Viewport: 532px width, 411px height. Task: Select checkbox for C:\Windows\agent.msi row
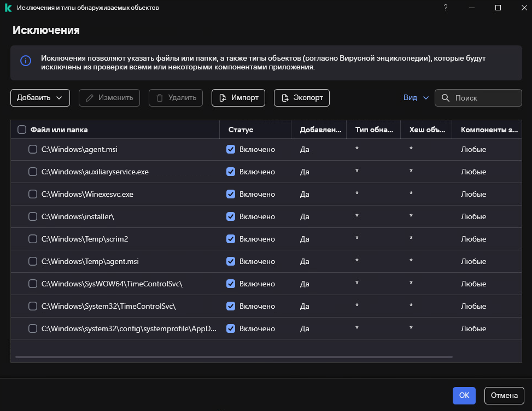(33, 149)
